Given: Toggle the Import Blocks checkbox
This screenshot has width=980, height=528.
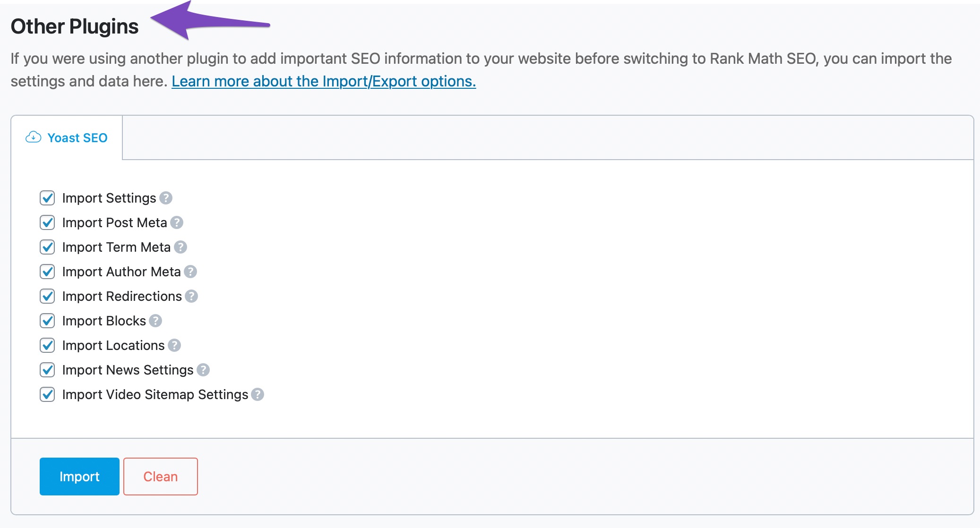Looking at the screenshot, I should [x=47, y=321].
